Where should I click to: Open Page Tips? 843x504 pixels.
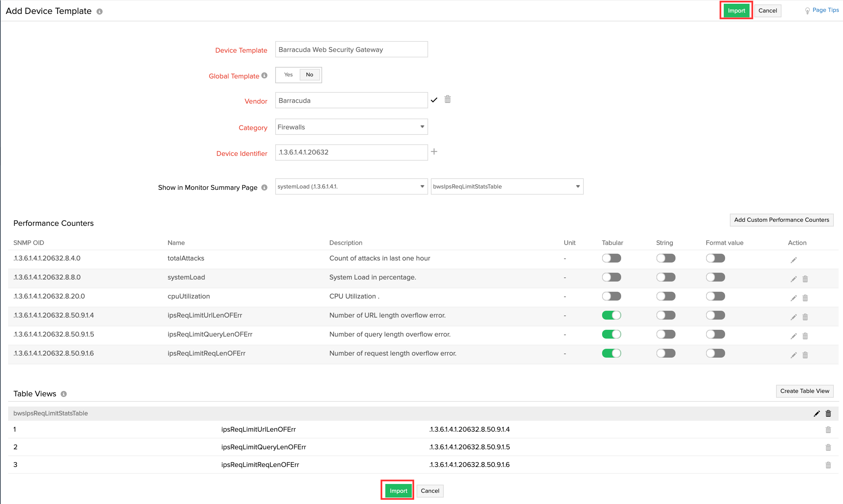(x=825, y=10)
